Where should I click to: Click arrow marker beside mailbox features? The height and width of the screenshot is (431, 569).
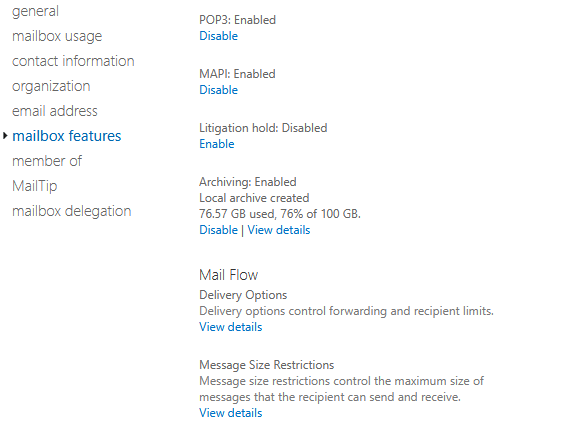point(5,136)
